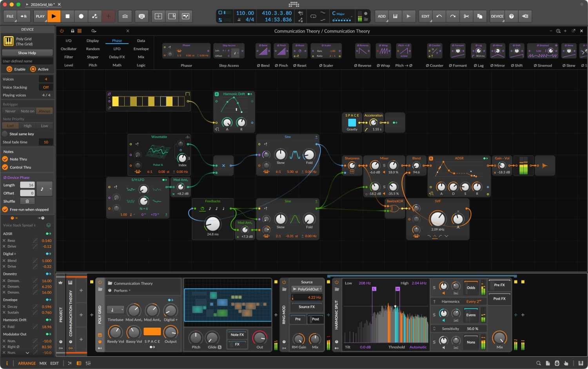Pick the Ø Mirror module
This screenshot has width=588, height=369.
497,51
